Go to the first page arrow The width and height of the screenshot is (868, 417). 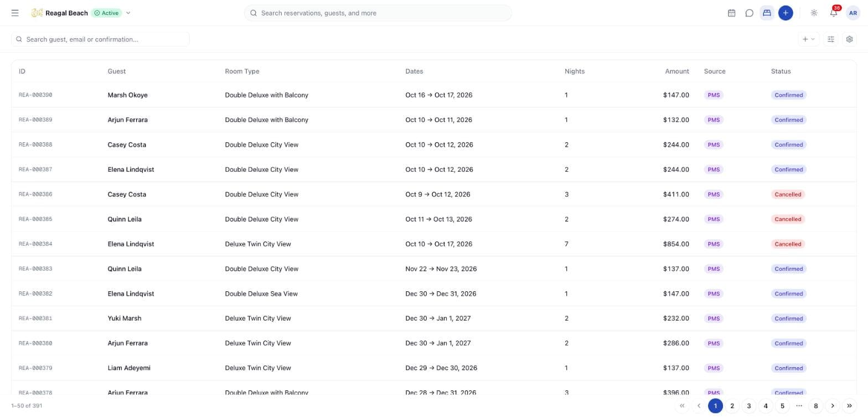682,406
